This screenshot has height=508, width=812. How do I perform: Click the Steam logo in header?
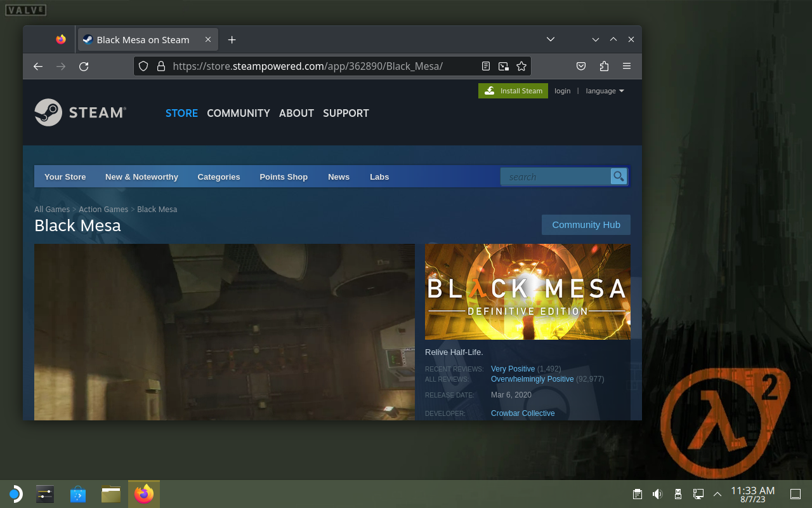point(81,112)
